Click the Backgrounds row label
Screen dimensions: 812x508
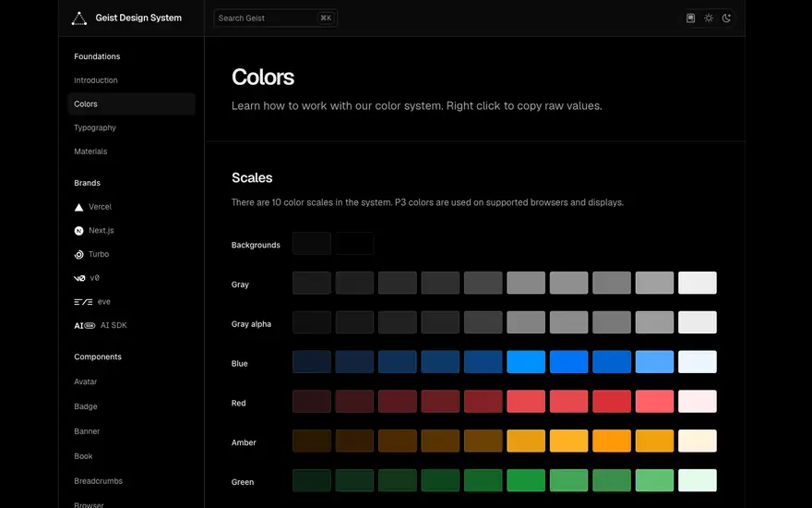coord(256,245)
